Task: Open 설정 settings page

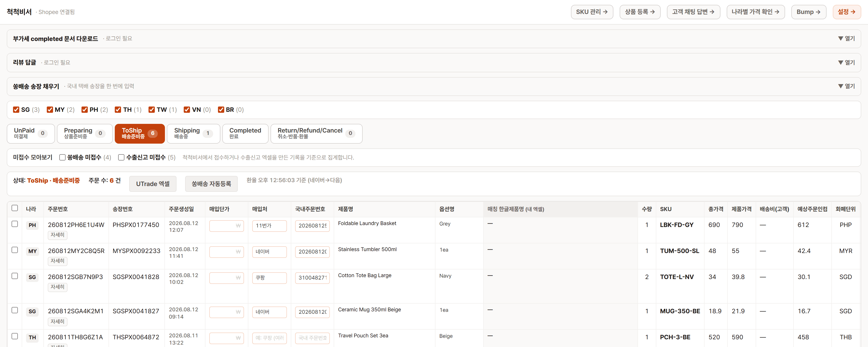Action: click(847, 12)
